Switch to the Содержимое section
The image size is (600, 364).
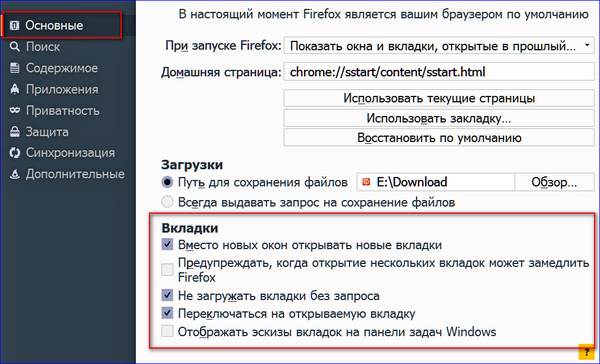pos(68,68)
